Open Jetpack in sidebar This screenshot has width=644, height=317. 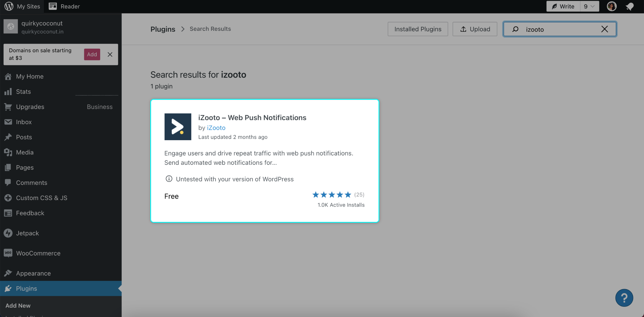click(x=27, y=233)
